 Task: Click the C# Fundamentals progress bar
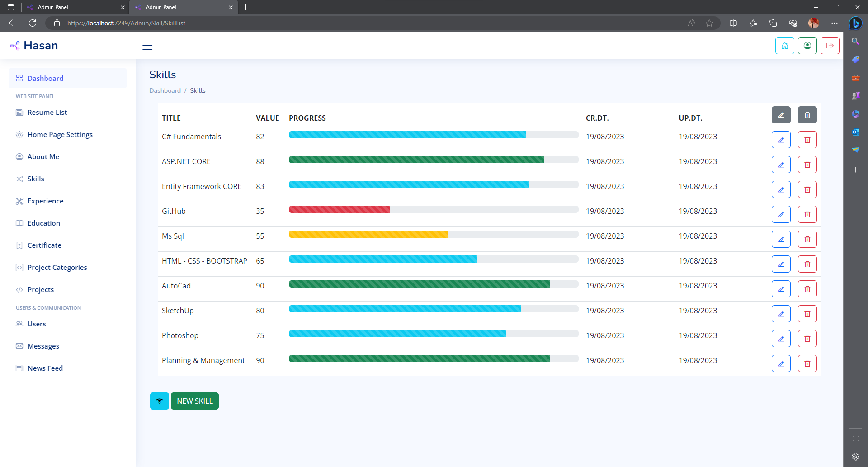coord(434,135)
